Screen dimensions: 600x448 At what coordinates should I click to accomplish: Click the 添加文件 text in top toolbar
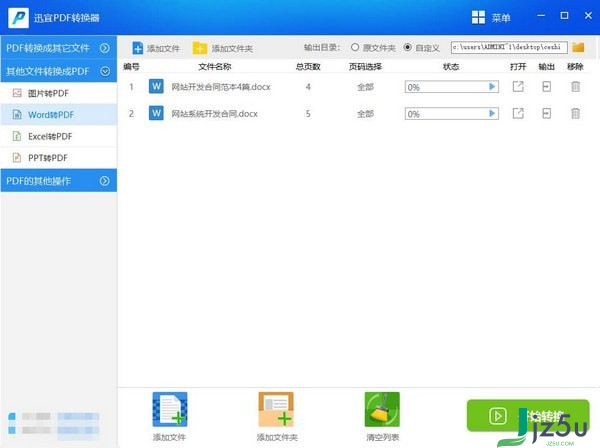163,49
